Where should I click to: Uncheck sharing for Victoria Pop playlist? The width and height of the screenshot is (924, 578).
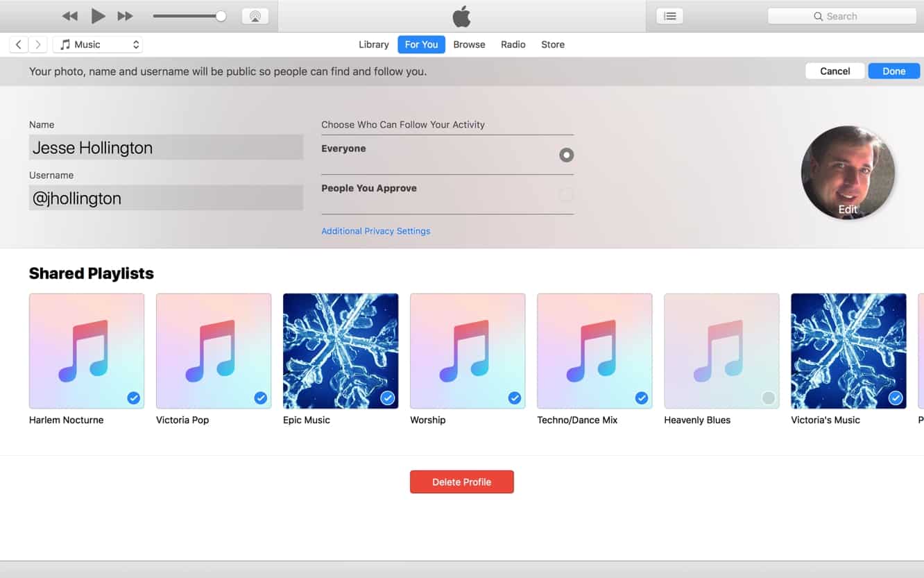260,398
